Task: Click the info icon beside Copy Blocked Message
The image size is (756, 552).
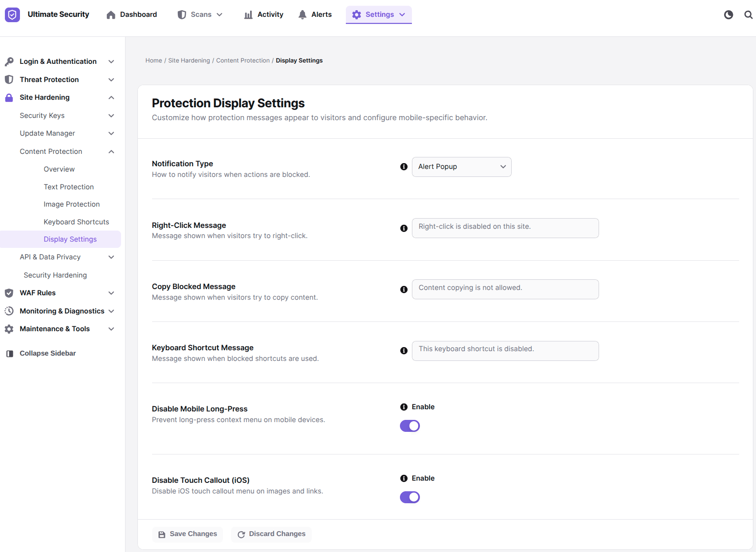Action: click(x=404, y=290)
